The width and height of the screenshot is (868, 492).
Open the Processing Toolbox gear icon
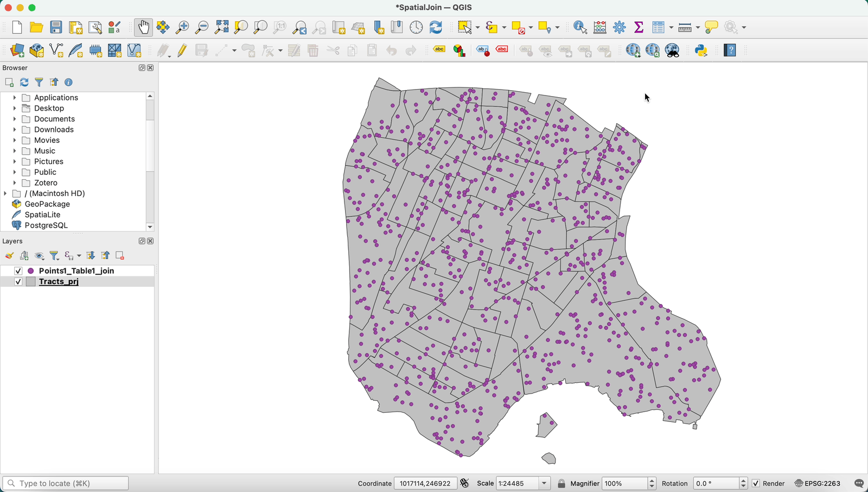[619, 27]
